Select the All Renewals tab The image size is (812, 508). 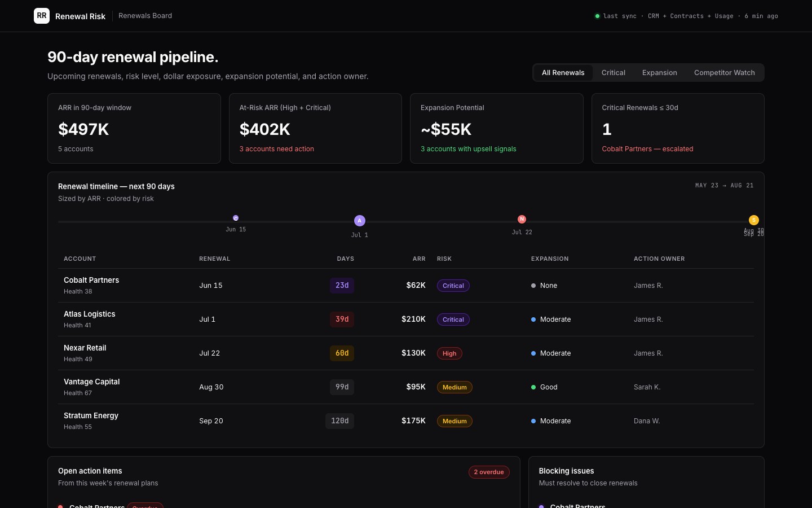point(563,73)
